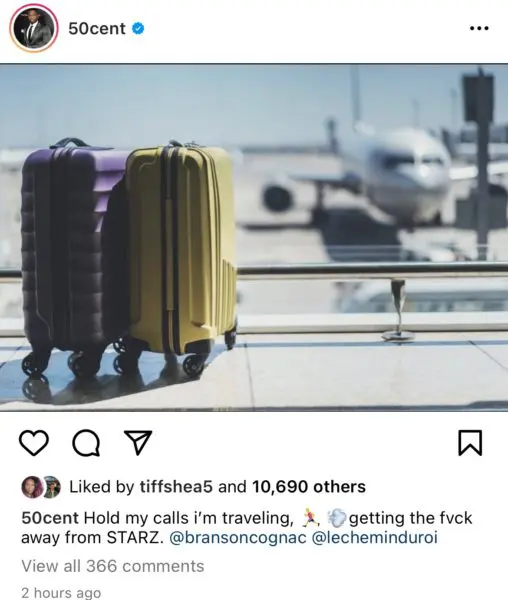Open the @lecheminduroi mention
508x600 pixels.
coord(374,538)
